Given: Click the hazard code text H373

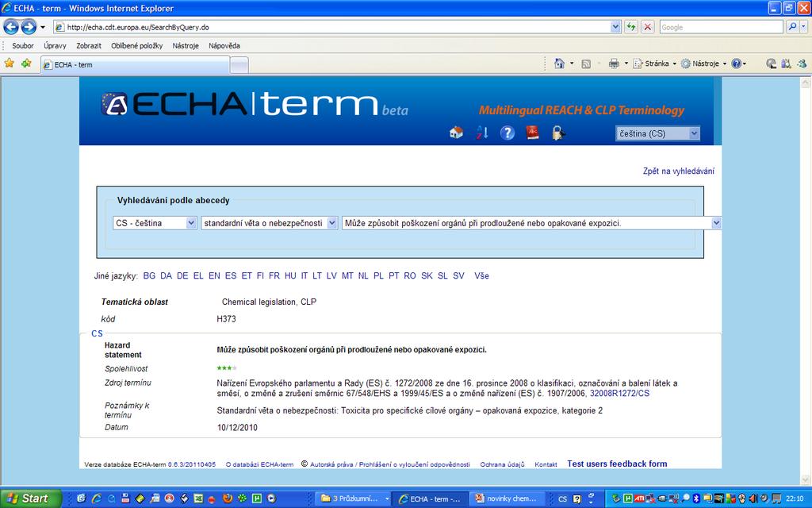Looking at the screenshot, I should tap(226, 319).
